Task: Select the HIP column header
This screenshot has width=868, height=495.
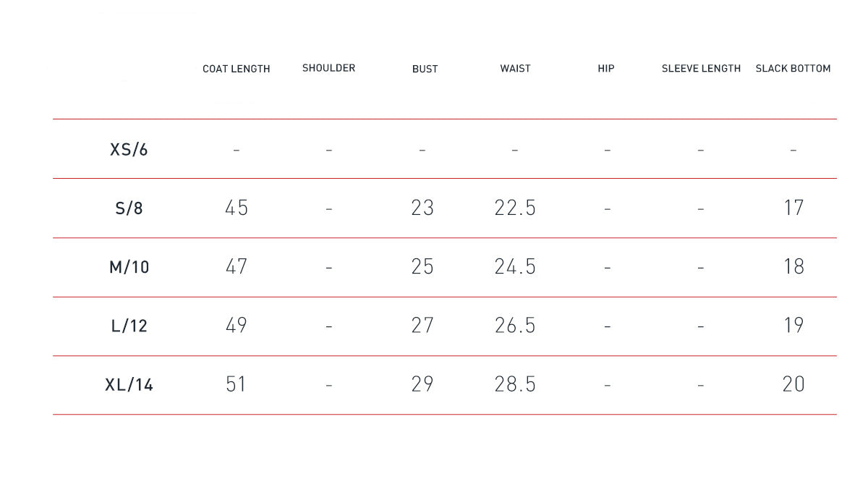Action: (606, 69)
